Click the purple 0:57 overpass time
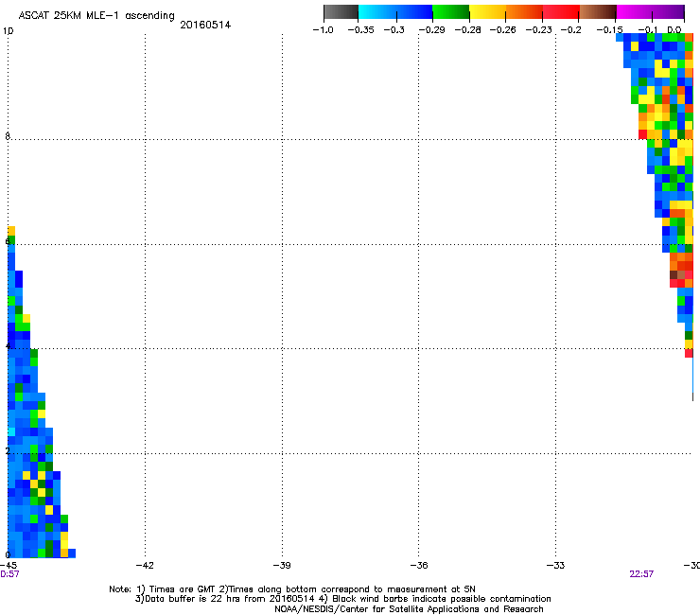The height and width of the screenshot is (615, 700). point(9,574)
